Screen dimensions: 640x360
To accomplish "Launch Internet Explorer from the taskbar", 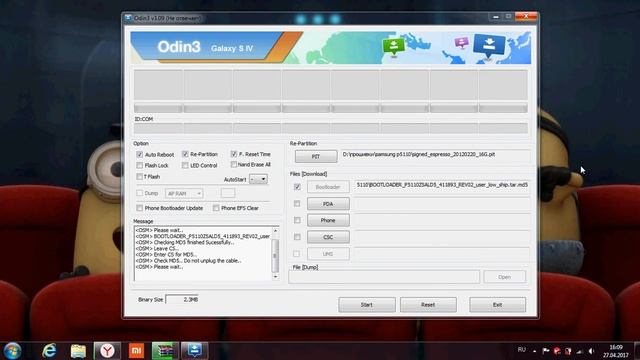I will [x=49, y=351].
